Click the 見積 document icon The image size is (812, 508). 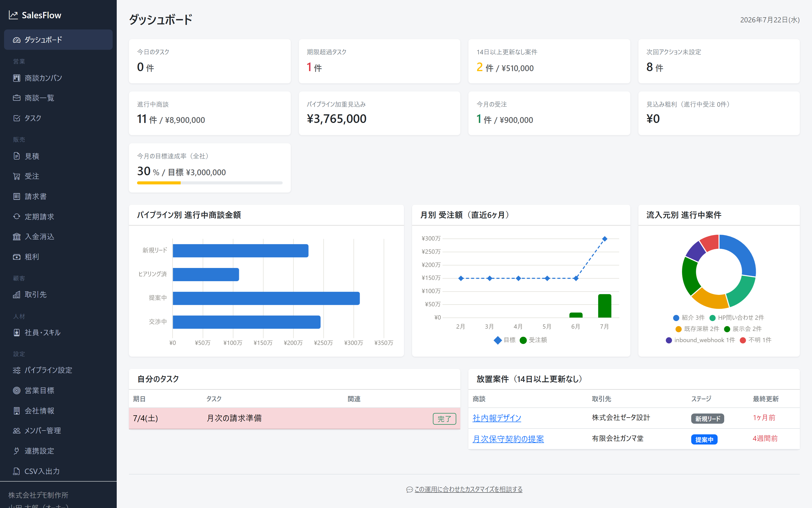click(17, 156)
